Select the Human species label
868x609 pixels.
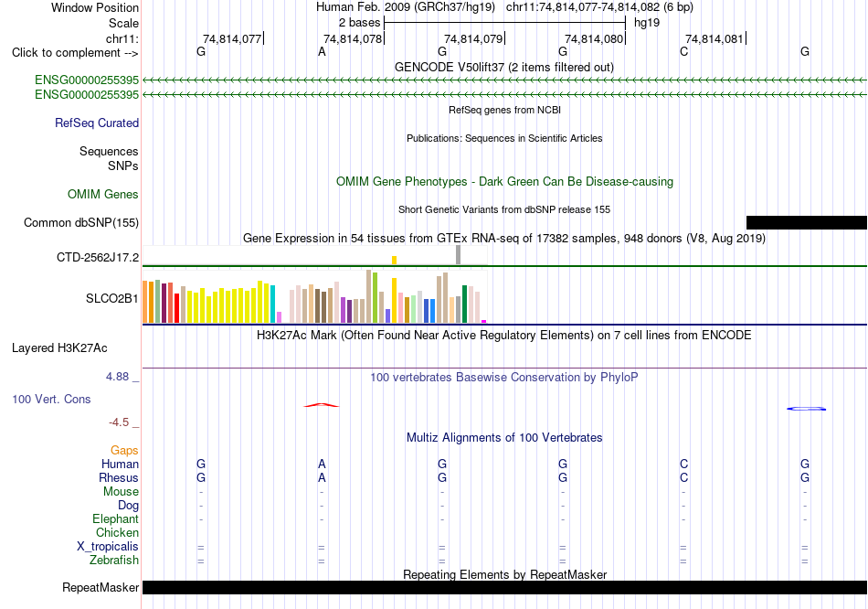120,464
